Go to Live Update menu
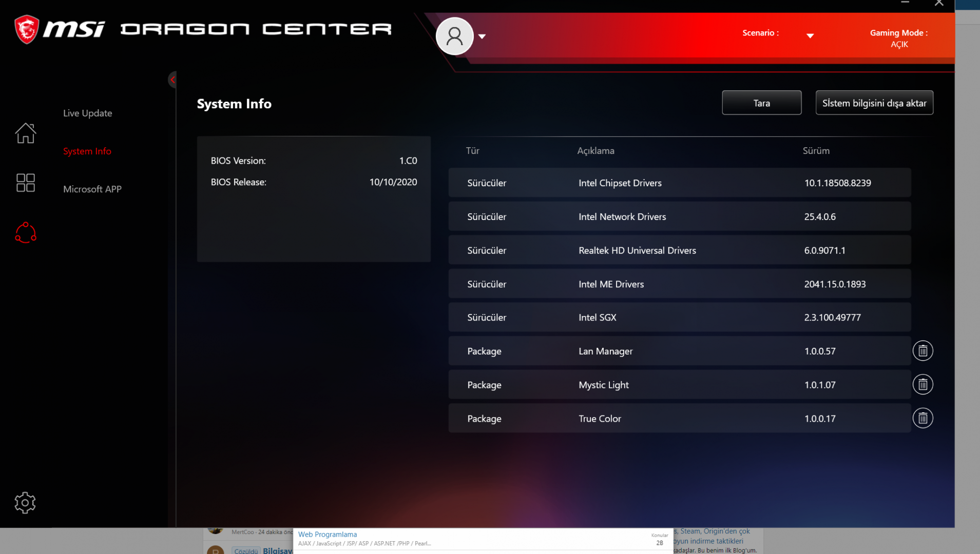This screenshot has height=554, width=980. pyautogui.click(x=87, y=113)
